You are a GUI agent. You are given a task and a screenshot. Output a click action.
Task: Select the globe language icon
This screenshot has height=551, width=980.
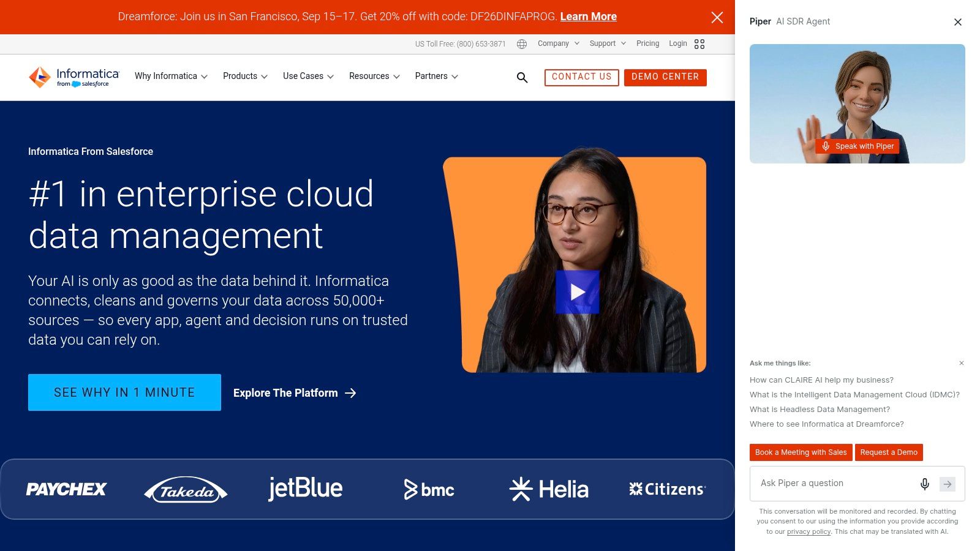[x=522, y=44]
